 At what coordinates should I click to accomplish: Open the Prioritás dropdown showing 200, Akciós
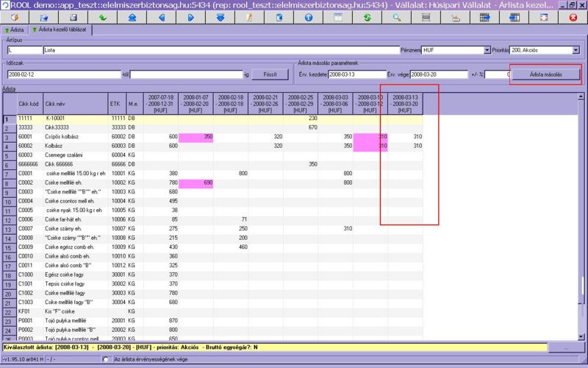(x=575, y=50)
